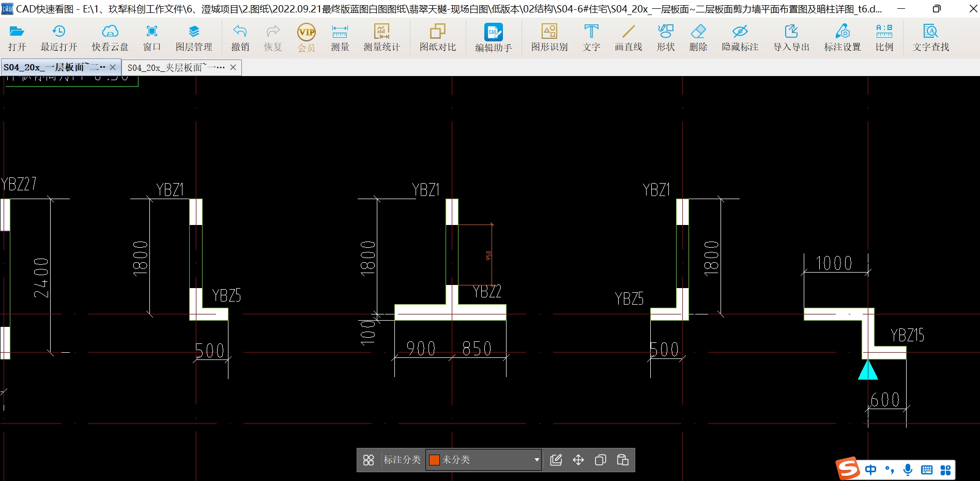Click the edit annotation pencil icon
Viewport: 980px width, 481px height.
556,460
